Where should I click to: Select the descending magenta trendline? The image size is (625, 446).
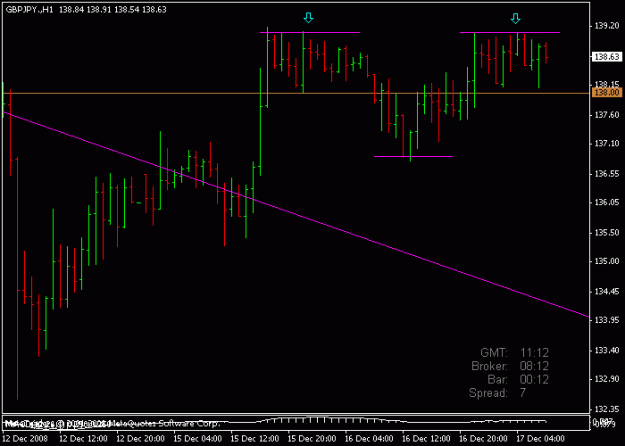(295, 214)
